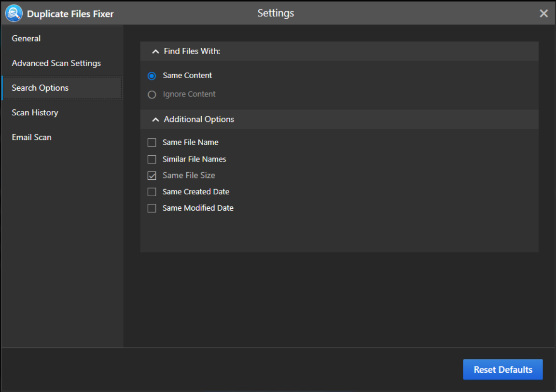Select the Same Content radio button
This screenshot has width=556, height=392.
(152, 76)
